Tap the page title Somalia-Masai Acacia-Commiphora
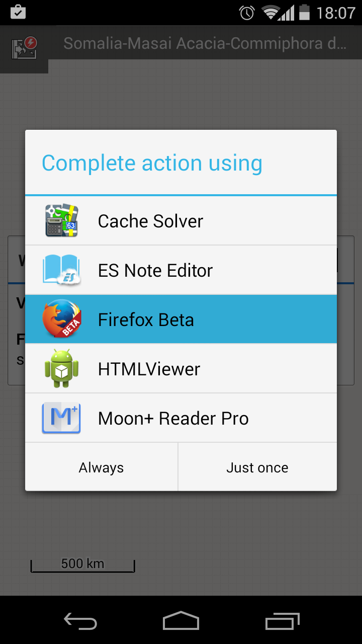 [205, 43]
